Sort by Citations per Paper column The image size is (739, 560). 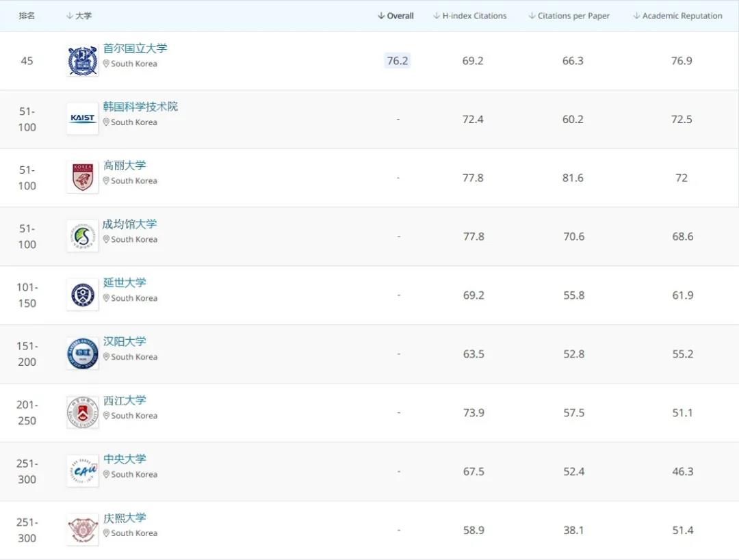569,16
